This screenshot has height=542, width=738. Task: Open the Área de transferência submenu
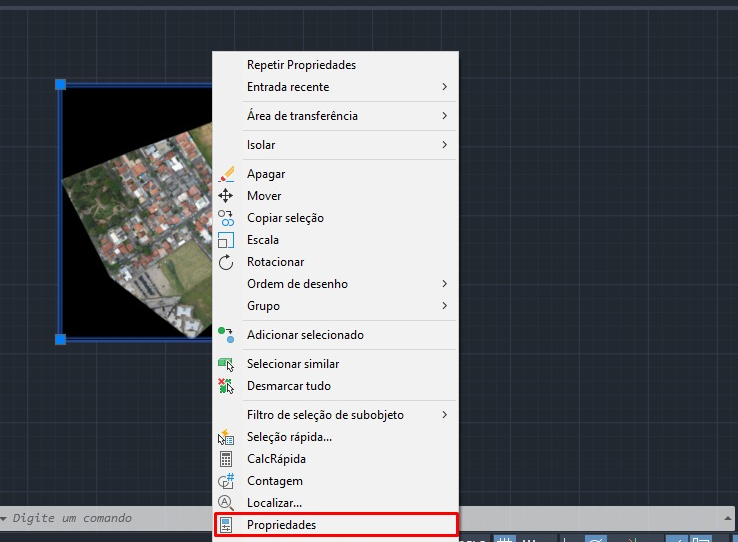[336, 116]
